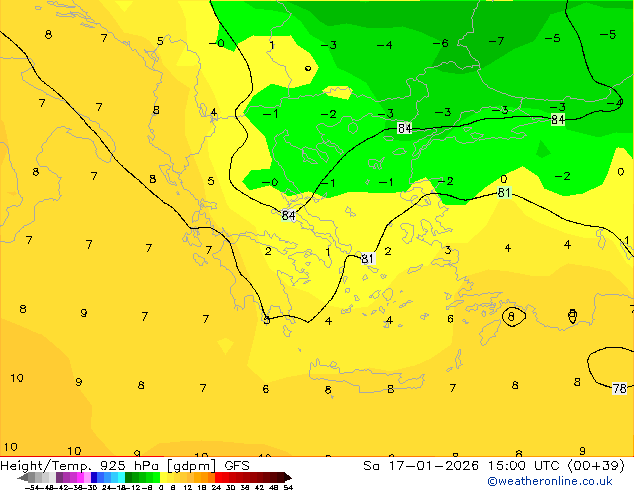This screenshot has width=634, height=490.
Task: Click the '925 hPa' pressure level text
Action: click(129, 465)
